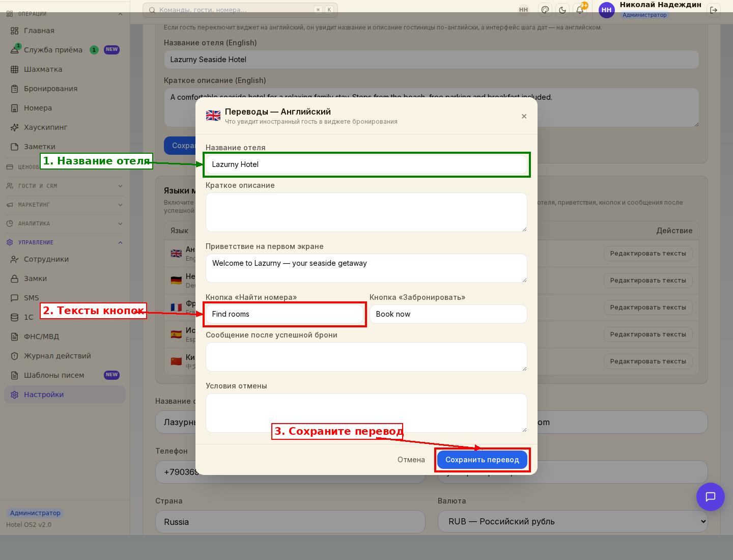Click the logout icon in header

[714, 10]
